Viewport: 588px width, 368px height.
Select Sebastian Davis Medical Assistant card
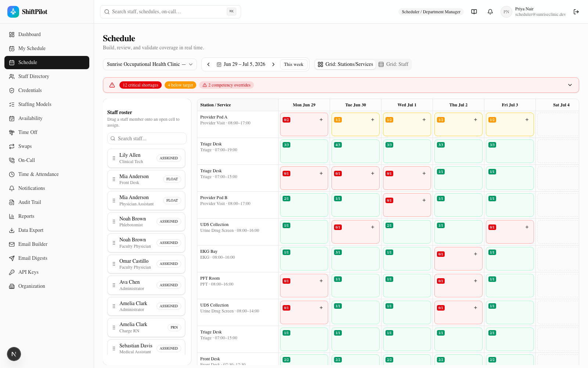[x=146, y=347]
